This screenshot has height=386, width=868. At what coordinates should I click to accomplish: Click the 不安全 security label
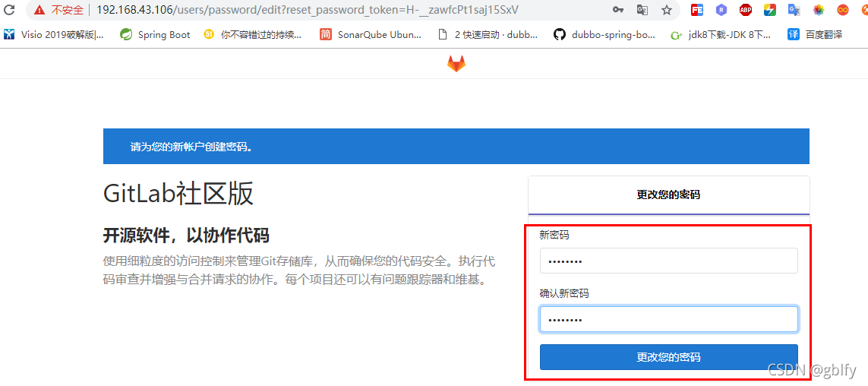click(x=68, y=9)
